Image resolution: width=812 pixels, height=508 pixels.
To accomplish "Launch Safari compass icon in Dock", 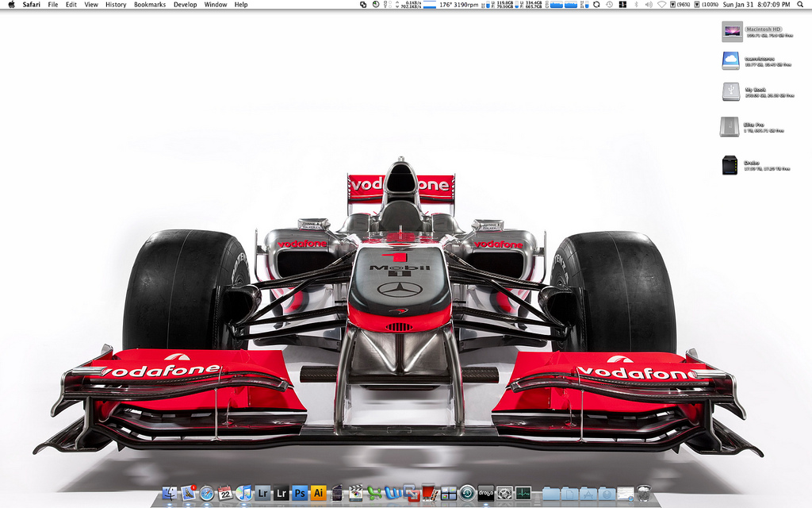I will click(x=207, y=494).
